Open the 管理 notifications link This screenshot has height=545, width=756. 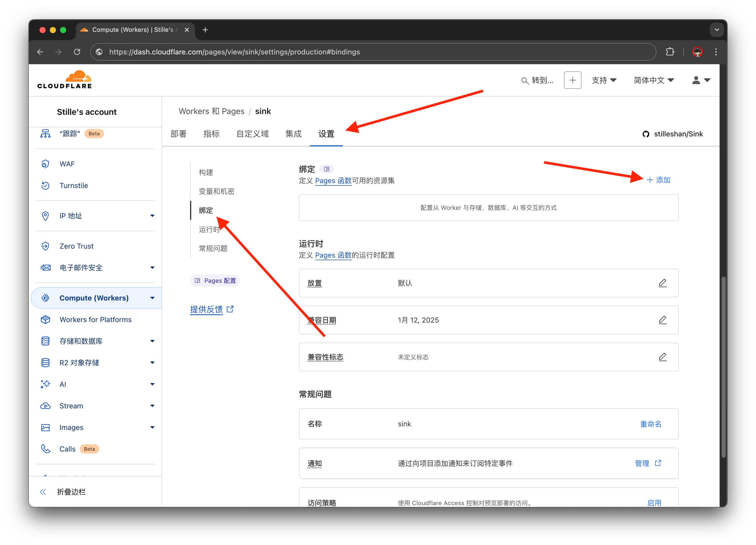coord(648,463)
